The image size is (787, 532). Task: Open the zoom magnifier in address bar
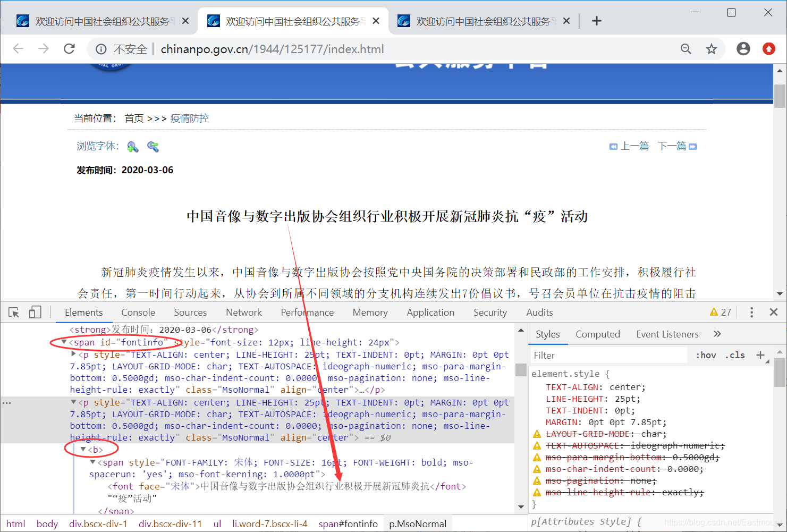(x=686, y=49)
